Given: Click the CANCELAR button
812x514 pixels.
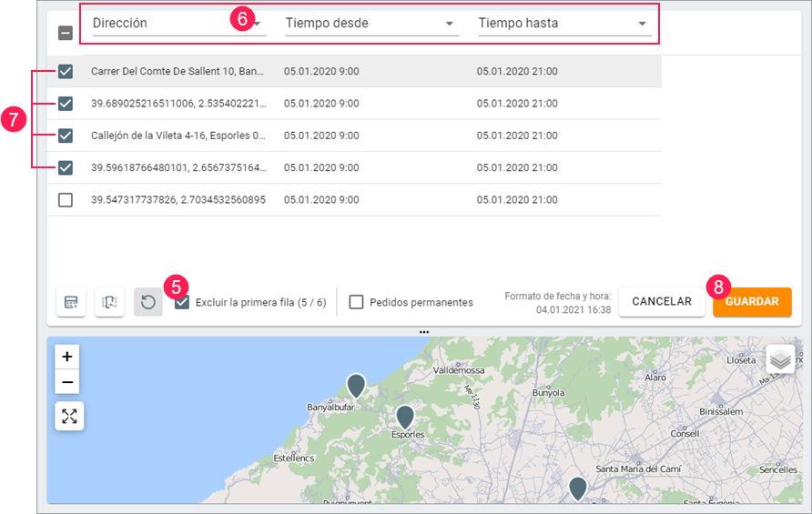Looking at the screenshot, I should (662, 302).
